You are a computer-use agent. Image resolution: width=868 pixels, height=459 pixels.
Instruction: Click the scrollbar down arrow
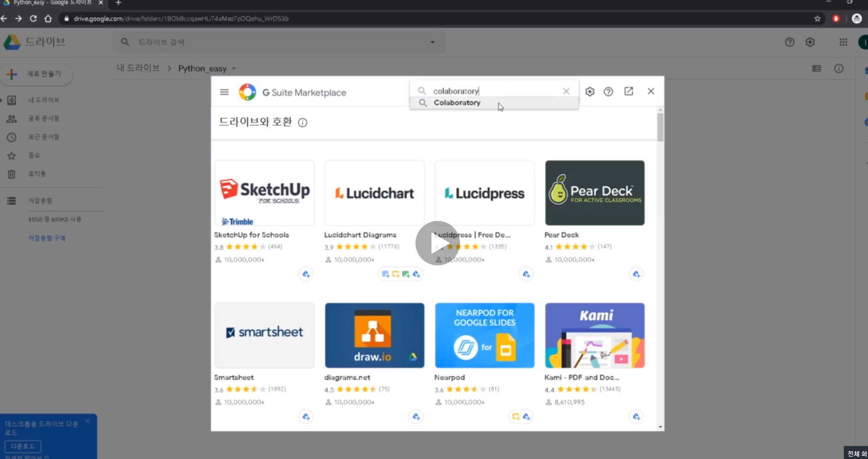click(660, 427)
